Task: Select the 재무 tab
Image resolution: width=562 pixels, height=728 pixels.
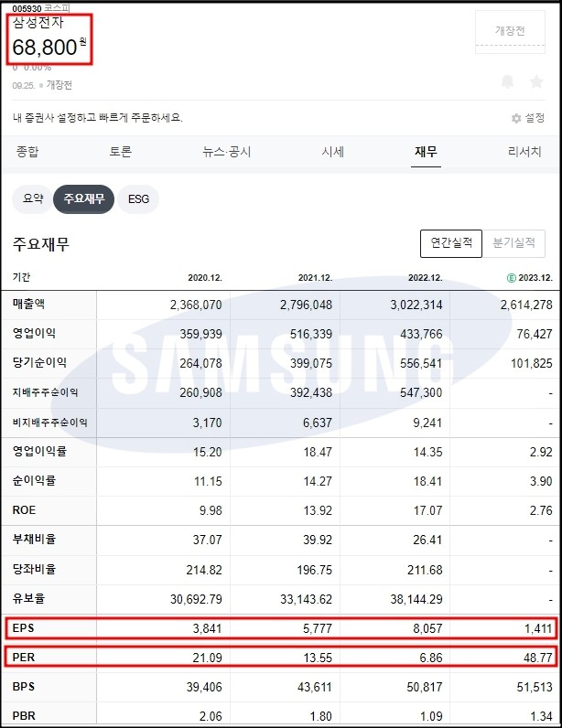Action: point(426,151)
